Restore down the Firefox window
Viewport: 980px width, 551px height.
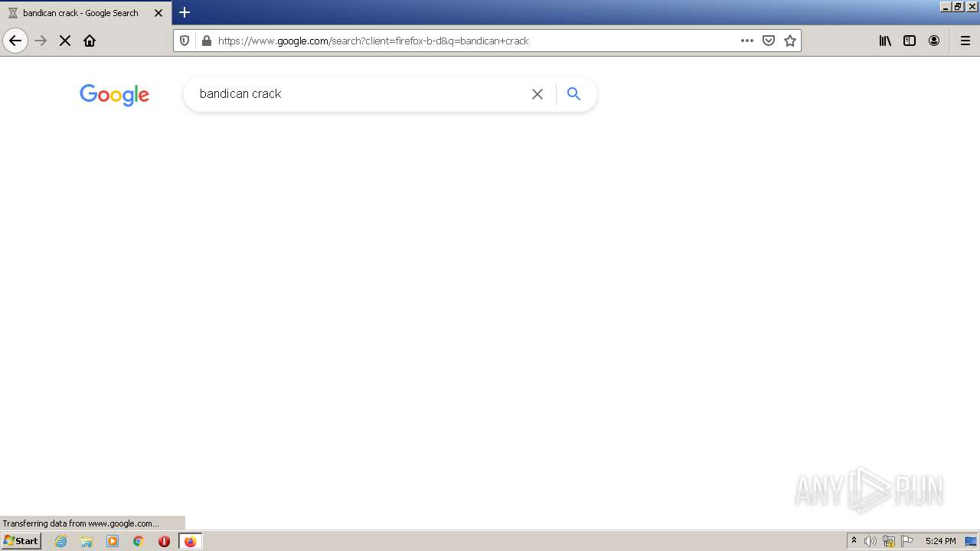point(959,6)
